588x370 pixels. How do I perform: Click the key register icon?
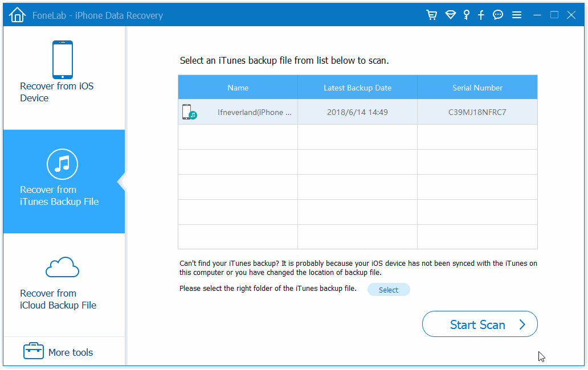(466, 15)
